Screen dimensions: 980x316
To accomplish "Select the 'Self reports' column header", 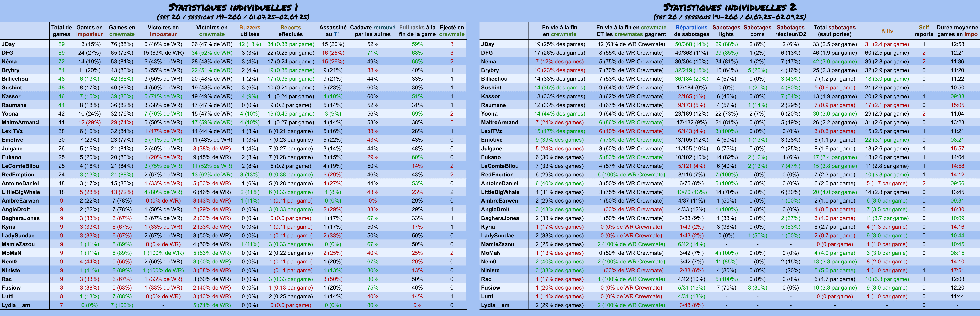I will pyautogui.click(x=923, y=31).
